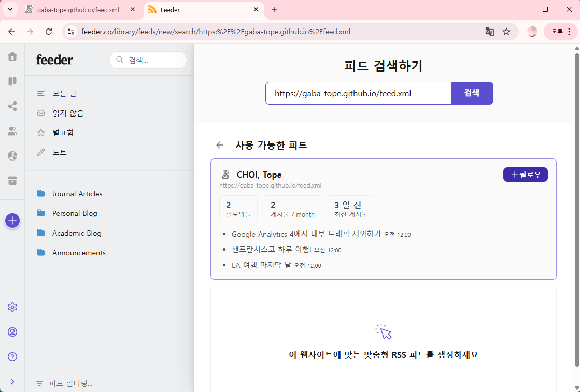Go forward in browser history
580x392 pixels.
point(30,32)
